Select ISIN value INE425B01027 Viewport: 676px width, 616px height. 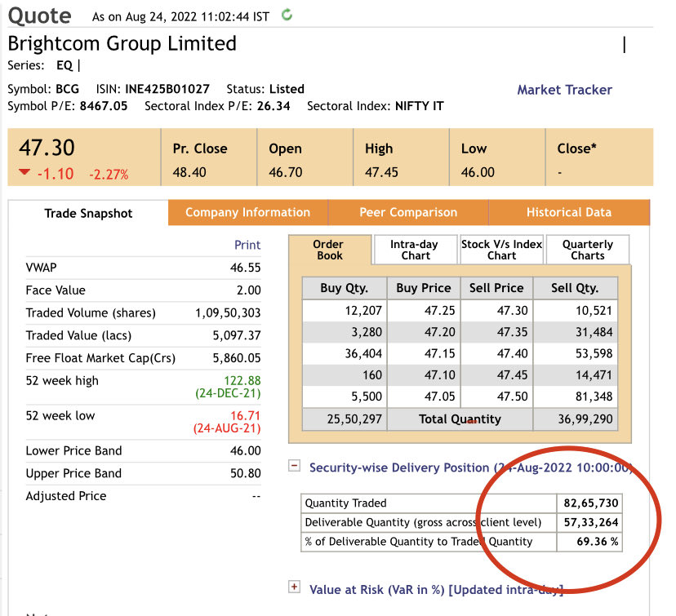point(167,89)
